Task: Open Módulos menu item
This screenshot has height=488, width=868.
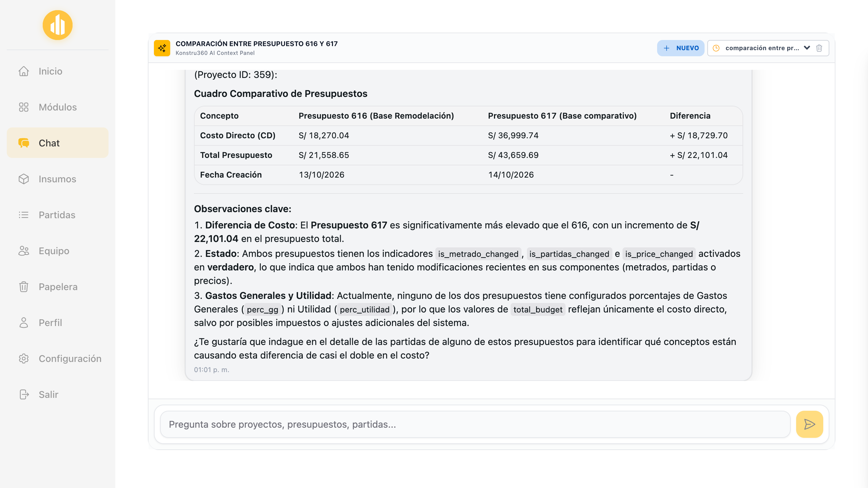Action: [x=58, y=107]
